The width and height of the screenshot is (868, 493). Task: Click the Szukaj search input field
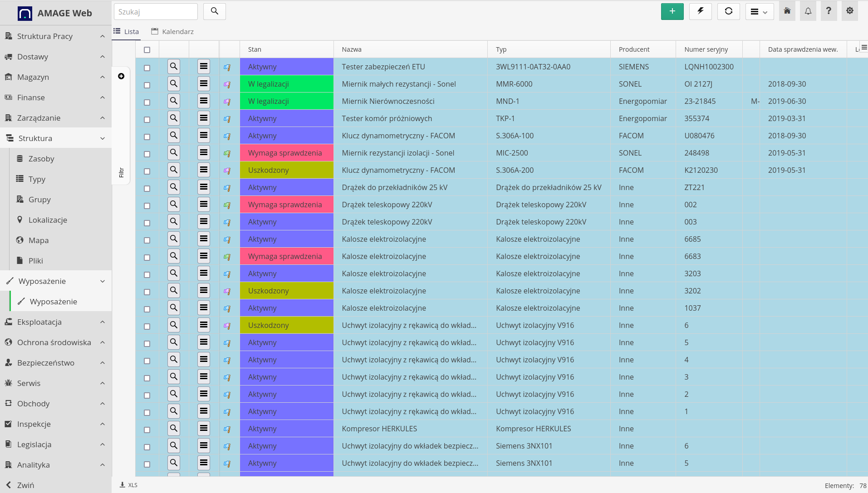[156, 12]
